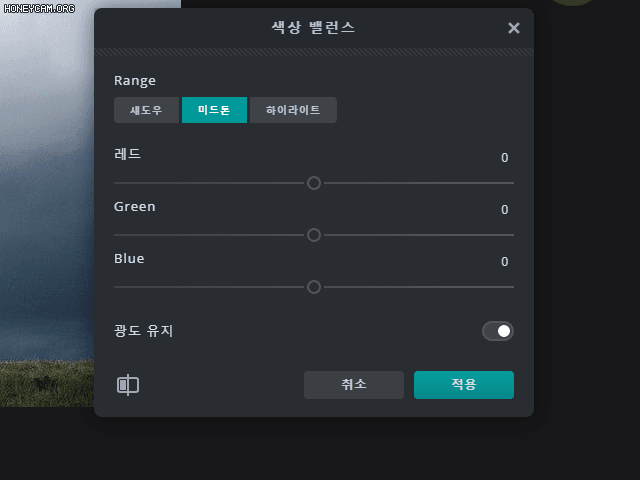
Task: Click the Green value 0
Action: (x=504, y=210)
